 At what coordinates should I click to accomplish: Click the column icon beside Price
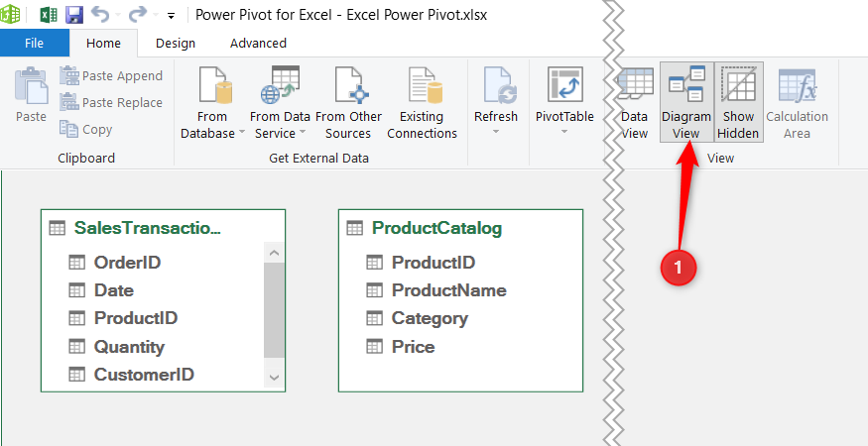[375, 347]
